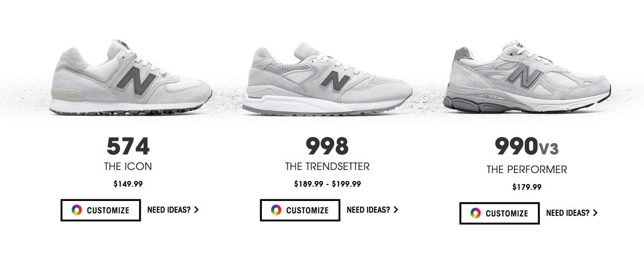
Task: Customize the 574 Icon shoe
Action: pos(100,210)
